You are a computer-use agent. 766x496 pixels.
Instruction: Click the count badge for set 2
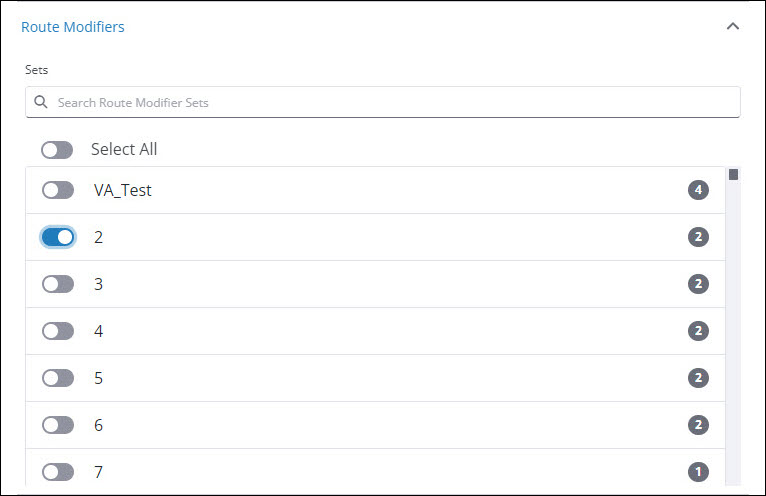click(698, 237)
